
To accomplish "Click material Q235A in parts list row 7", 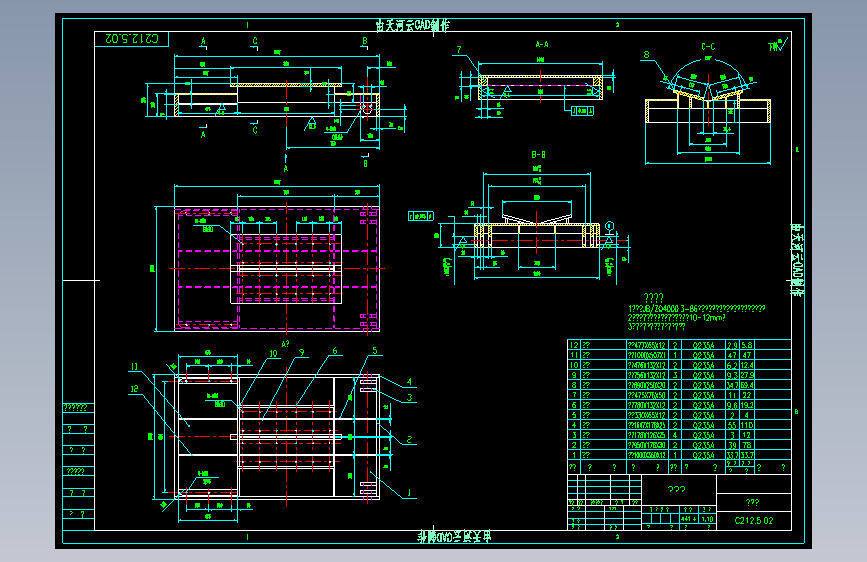I will click(703, 395).
